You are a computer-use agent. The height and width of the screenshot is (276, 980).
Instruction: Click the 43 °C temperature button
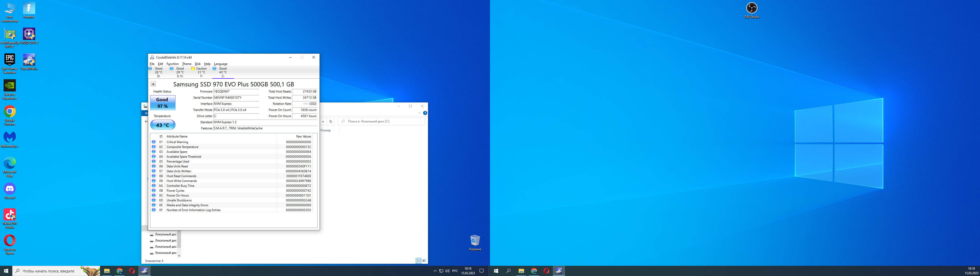(163, 125)
